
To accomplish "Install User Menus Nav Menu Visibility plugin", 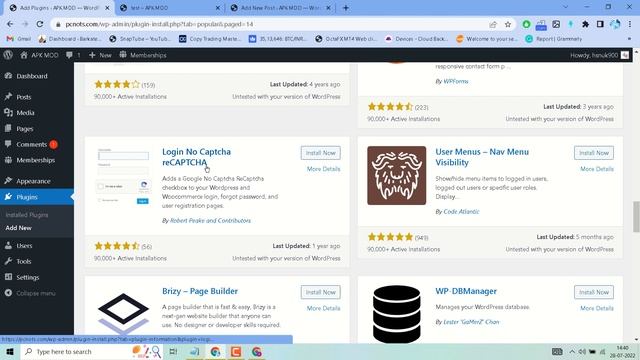I will tap(594, 153).
